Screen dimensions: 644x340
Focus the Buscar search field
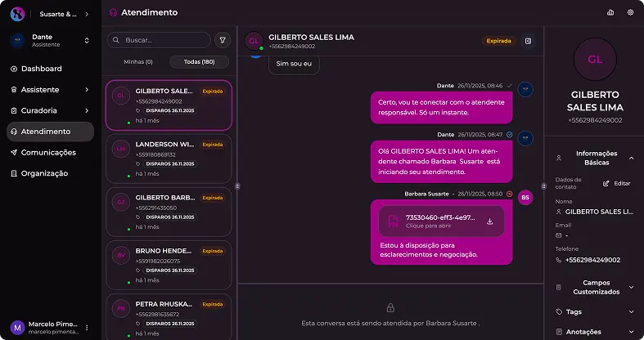159,40
